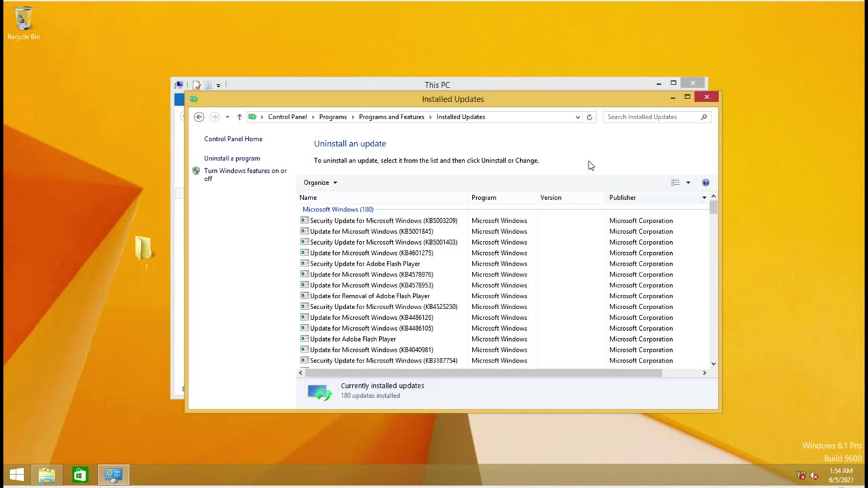The width and height of the screenshot is (868, 488).
Task: Select Programs and Features breadcrumb
Action: pos(391,117)
